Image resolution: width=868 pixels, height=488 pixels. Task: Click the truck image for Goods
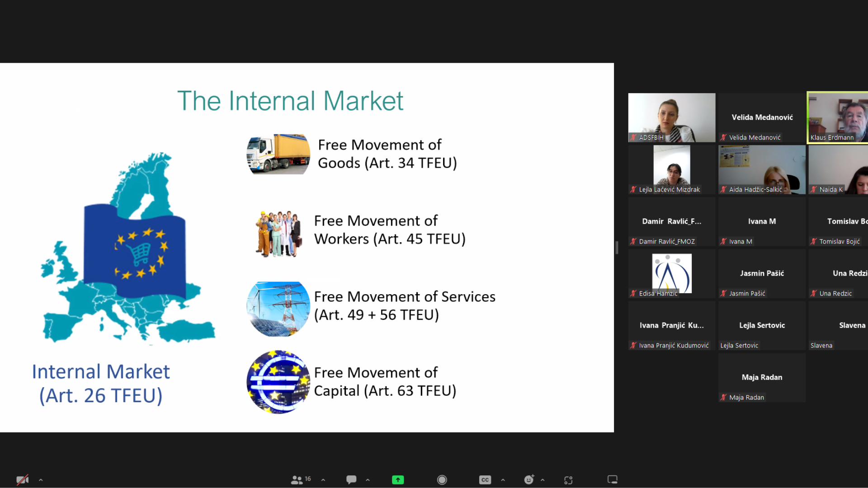pos(278,154)
